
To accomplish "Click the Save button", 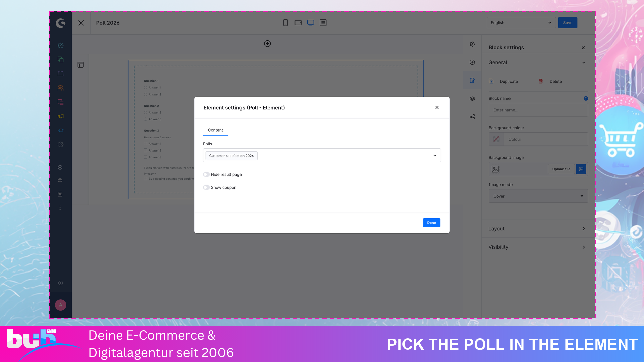I will pos(568,23).
